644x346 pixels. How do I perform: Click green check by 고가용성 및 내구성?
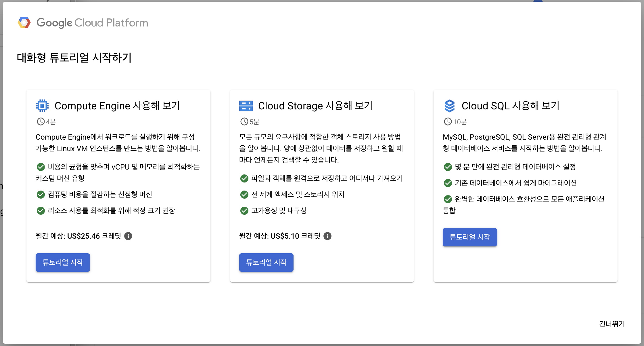[244, 211]
